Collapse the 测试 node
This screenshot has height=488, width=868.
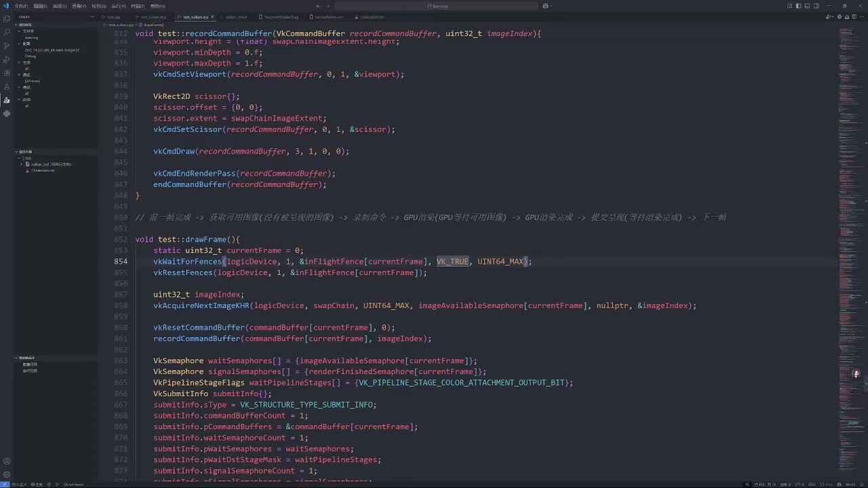click(x=20, y=75)
